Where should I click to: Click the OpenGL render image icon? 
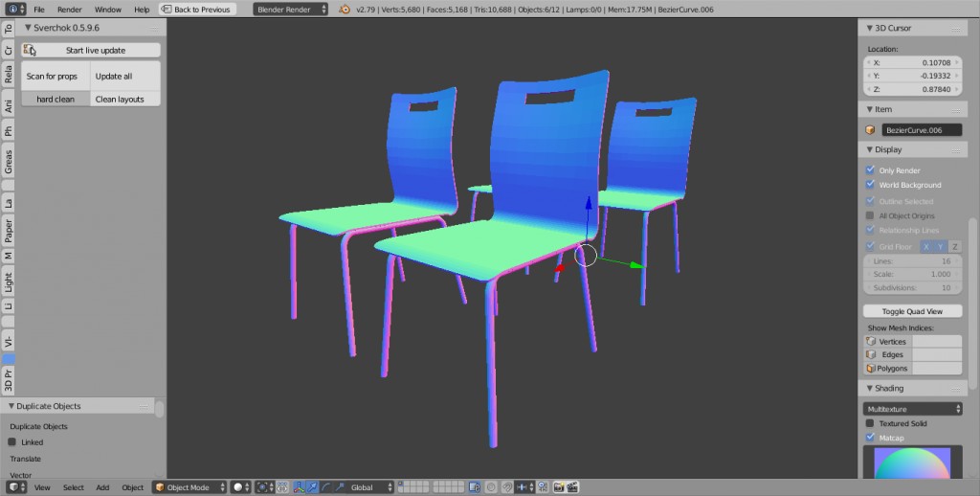pos(558,487)
